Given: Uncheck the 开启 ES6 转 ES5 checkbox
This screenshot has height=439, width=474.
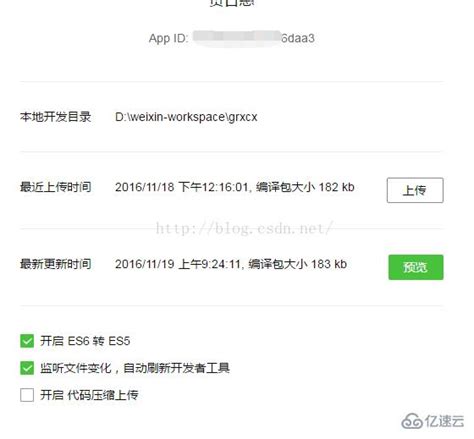Looking at the screenshot, I should coord(27,341).
